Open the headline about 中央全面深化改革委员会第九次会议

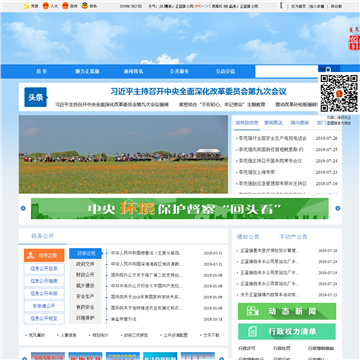click(198, 91)
